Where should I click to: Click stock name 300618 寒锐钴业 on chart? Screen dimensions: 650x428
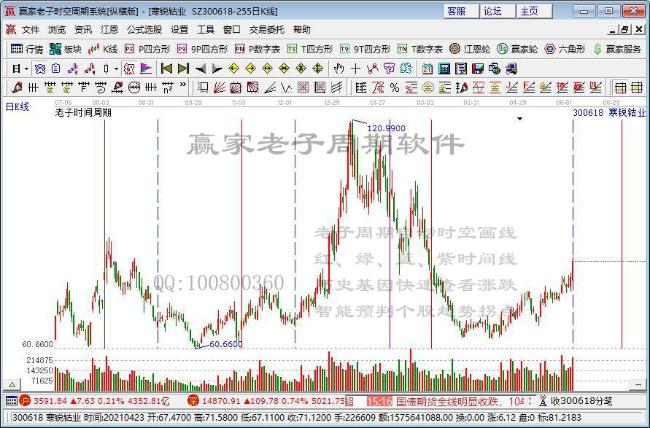point(609,112)
